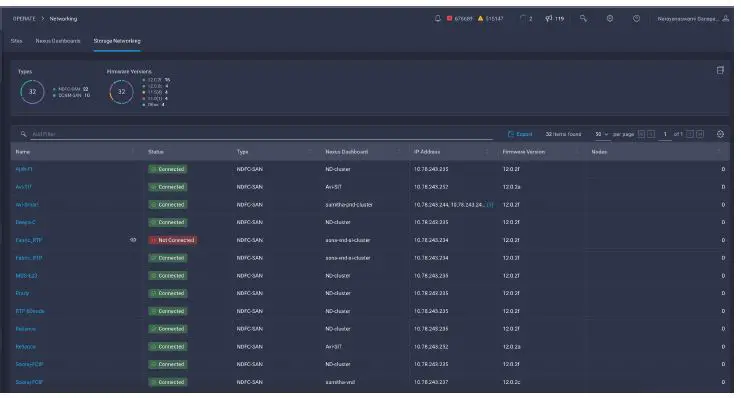
Task: Click the yellow warning alerts counter 515147
Action: tap(491, 19)
